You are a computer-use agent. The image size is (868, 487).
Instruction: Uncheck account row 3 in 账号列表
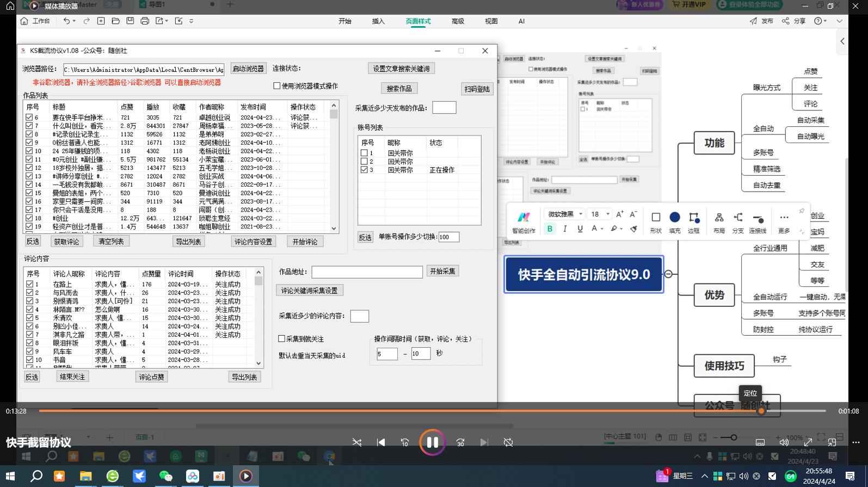pyautogui.click(x=364, y=170)
